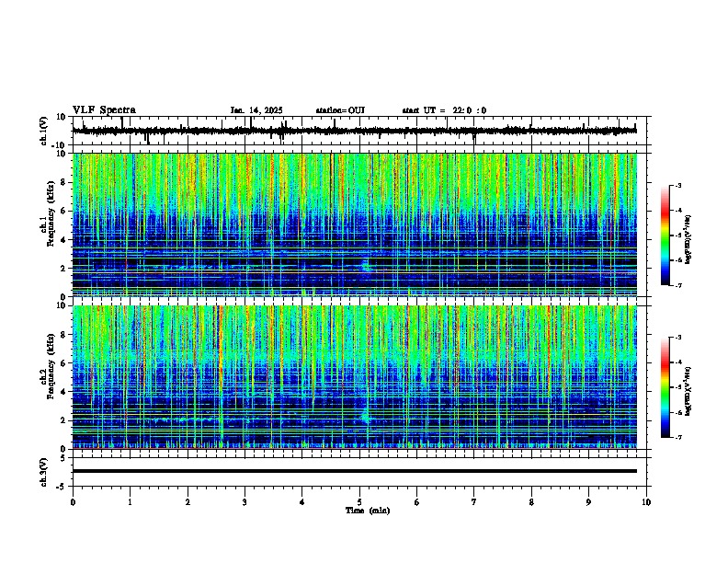Click the time axis tick label "5"
Screen dimensions: 728x563
(359, 502)
